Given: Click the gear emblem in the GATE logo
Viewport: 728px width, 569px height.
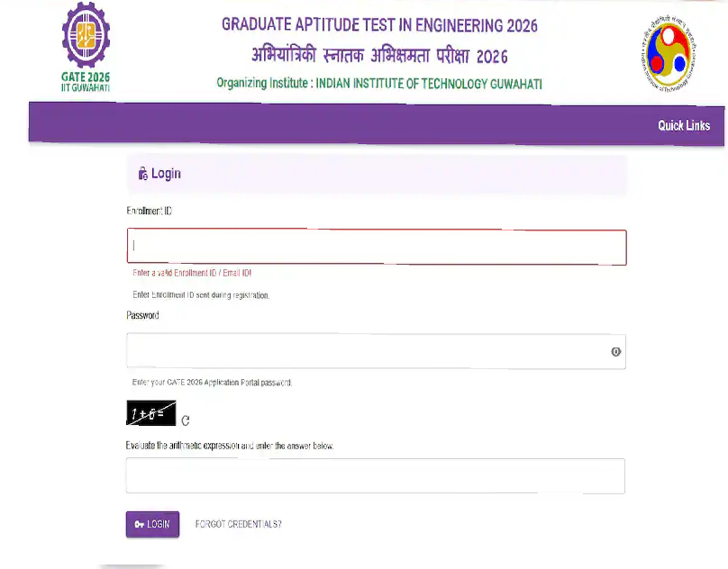Looking at the screenshot, I should click(85, 38).
